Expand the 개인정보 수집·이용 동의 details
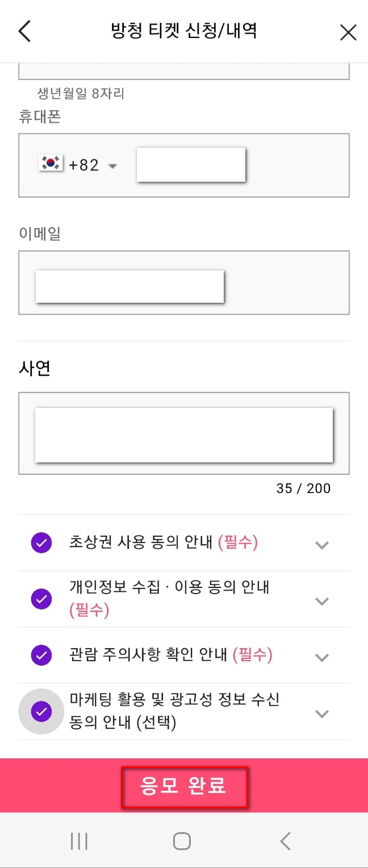 tap(322, 601)
